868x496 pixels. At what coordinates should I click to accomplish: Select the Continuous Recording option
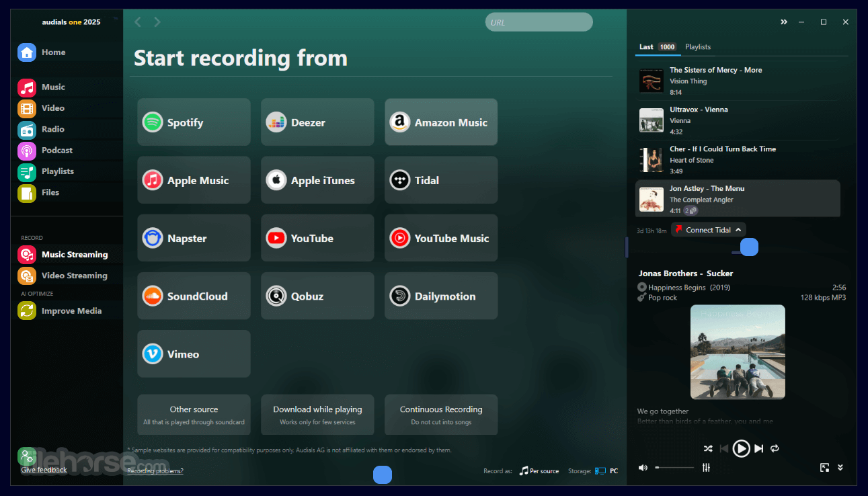click(441, 415)
